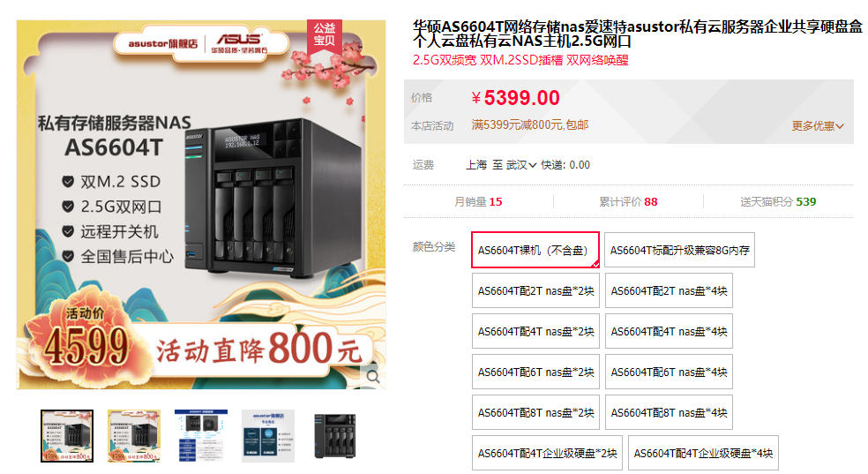This screenshot has width=868, height=474.
Task: Open the 武汉 destination city dropdown
Action: pyautogui.click(x=521, y=165)
